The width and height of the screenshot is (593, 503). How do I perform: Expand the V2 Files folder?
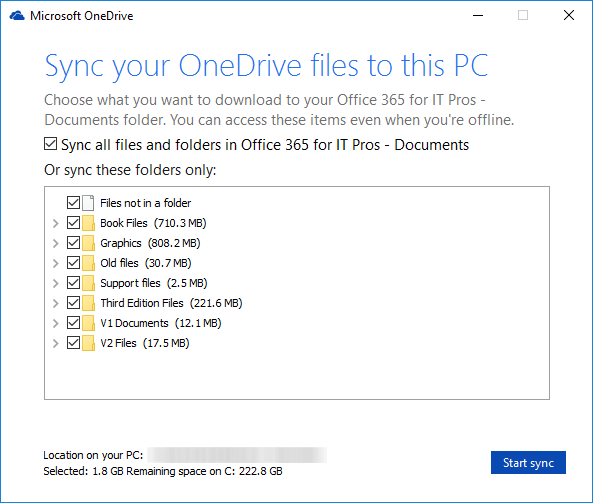pos(56,343)
